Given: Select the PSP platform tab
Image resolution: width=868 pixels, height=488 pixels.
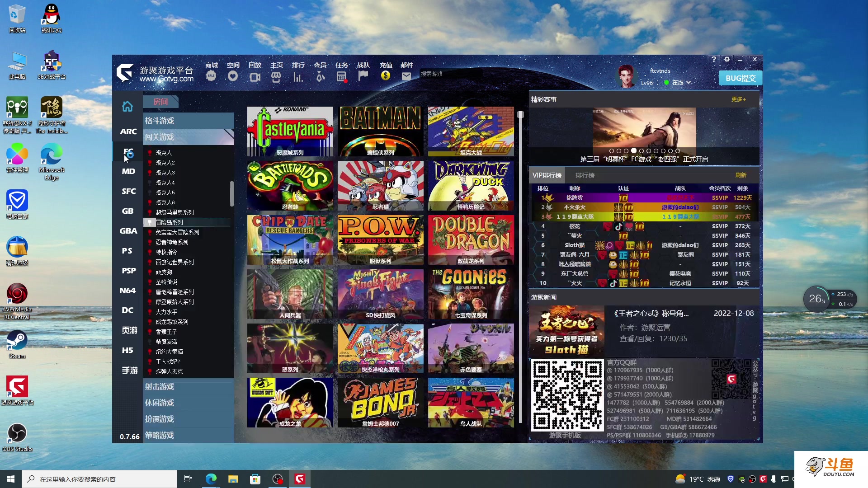Looking at the screenshot, I should 128,271.
